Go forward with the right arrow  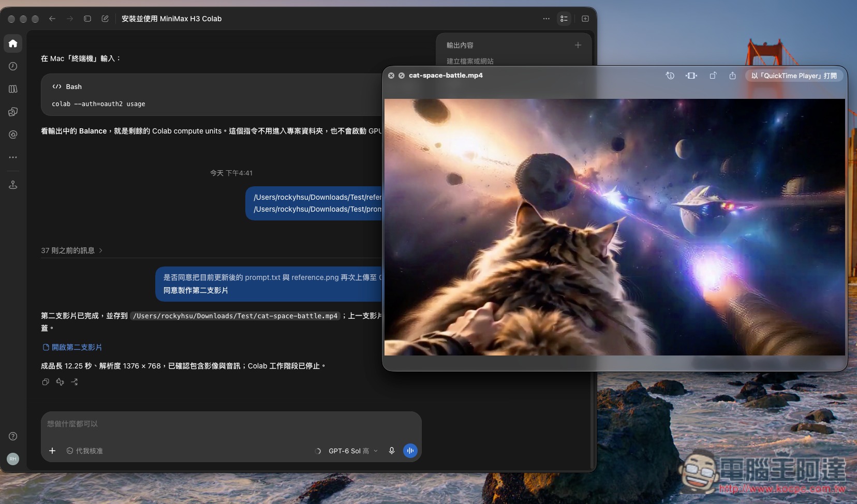[70, 19]
